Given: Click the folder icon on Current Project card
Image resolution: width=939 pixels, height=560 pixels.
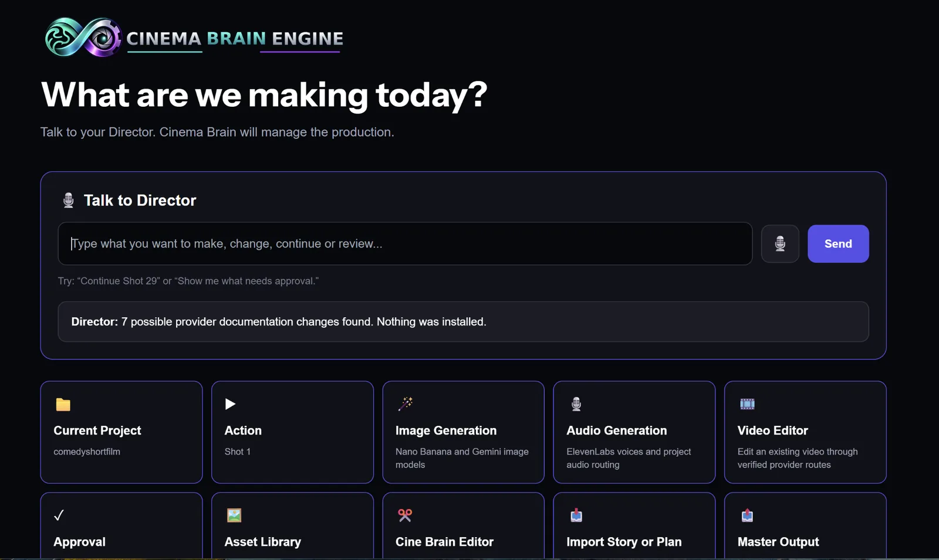Looking at the screenshot, I should [63, 404].
